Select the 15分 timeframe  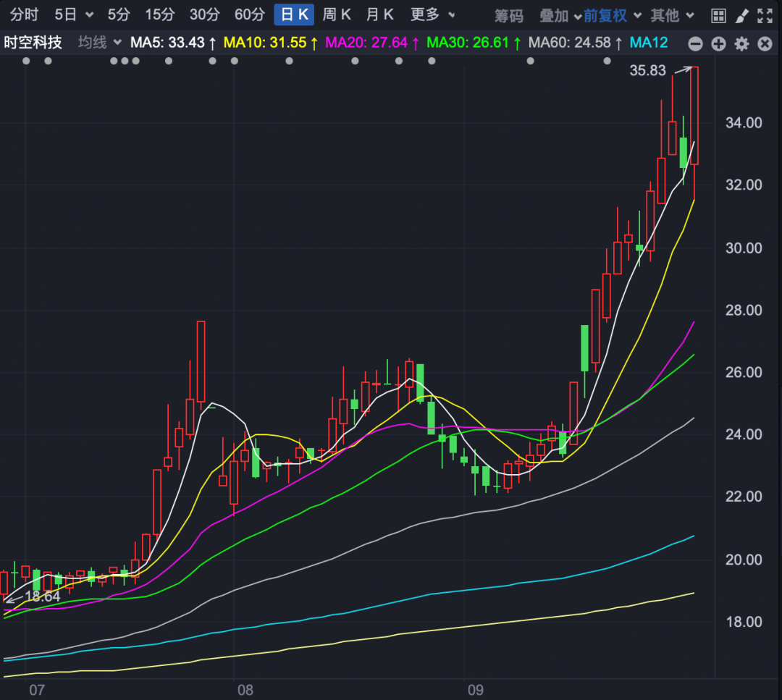pyautogui.click(x=159, y=14)
